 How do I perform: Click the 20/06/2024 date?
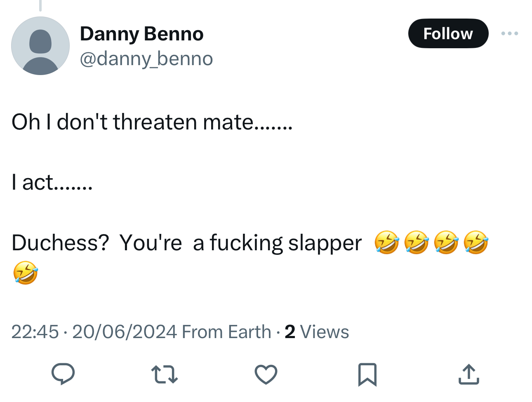point(125,332)
